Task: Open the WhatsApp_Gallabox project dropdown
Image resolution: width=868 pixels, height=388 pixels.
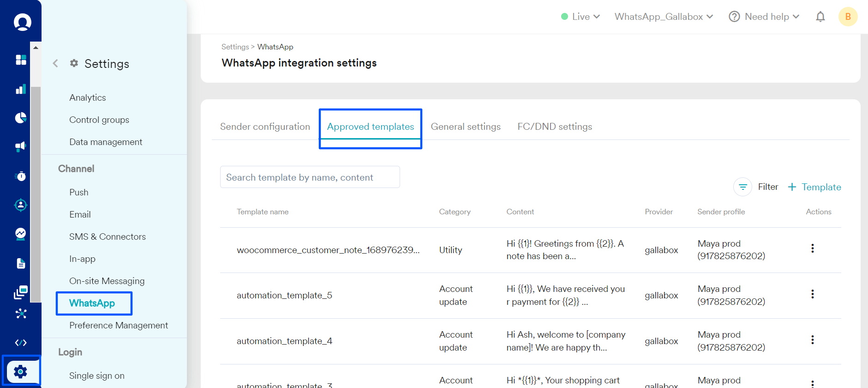Action: [x=664, y=17]
